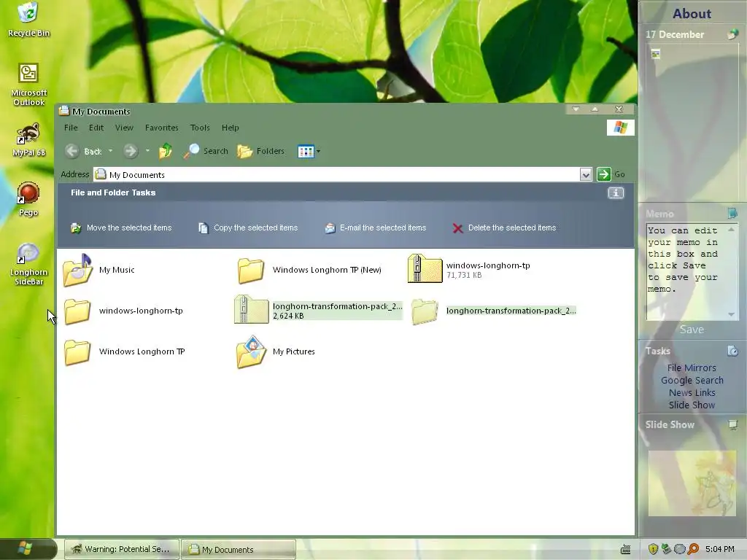Select the Windows Longhorn TP (New) folder

pos(309,270)
